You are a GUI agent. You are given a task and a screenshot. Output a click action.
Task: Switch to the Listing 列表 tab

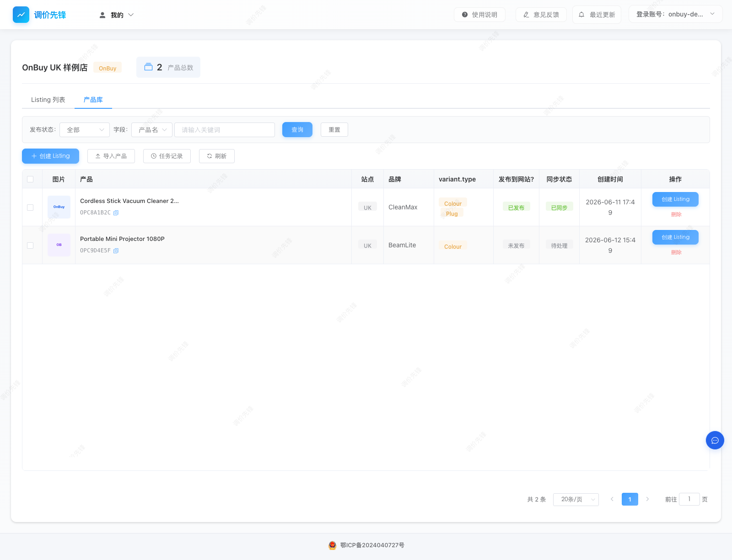[48, 100]
